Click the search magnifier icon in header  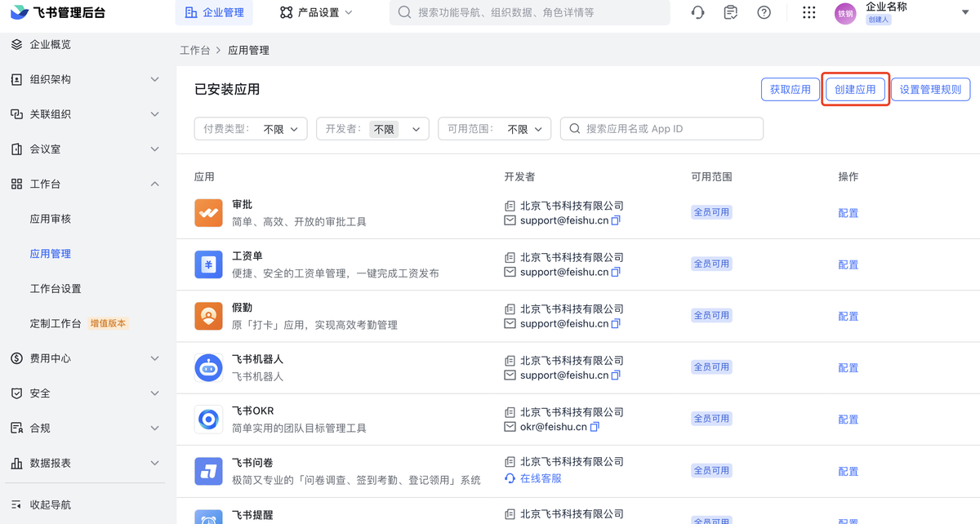[404, 12]
